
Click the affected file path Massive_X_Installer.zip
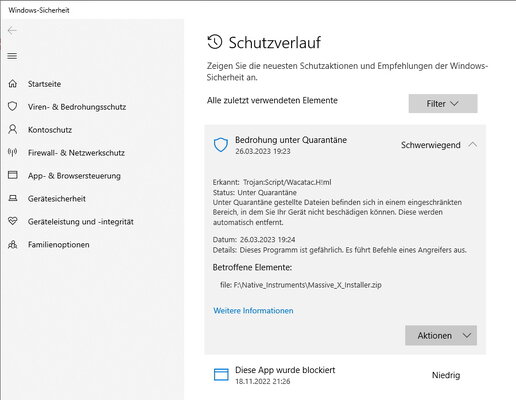301,285
